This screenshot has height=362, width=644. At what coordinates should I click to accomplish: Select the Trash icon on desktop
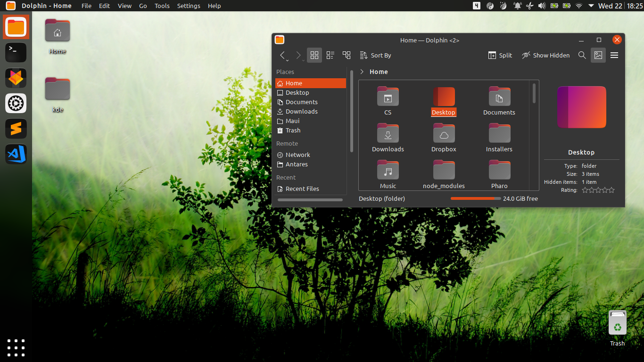click(x=617, y=322)
